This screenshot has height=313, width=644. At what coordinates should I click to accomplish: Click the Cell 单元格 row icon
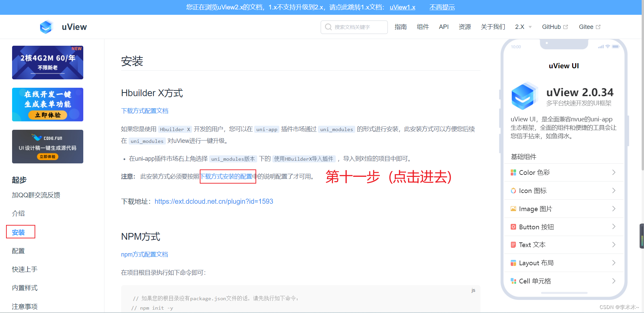(513, 281)
